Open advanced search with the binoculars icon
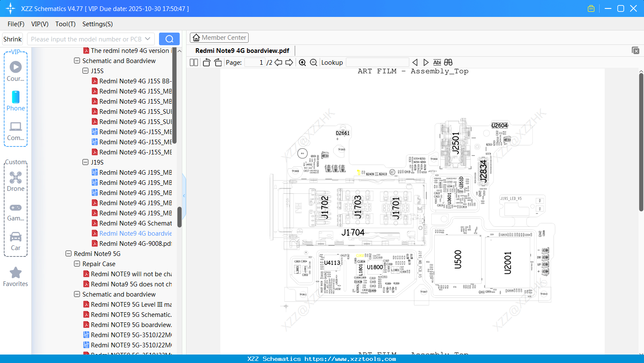Screen dimensions: 644x363 tap(448, 62)
